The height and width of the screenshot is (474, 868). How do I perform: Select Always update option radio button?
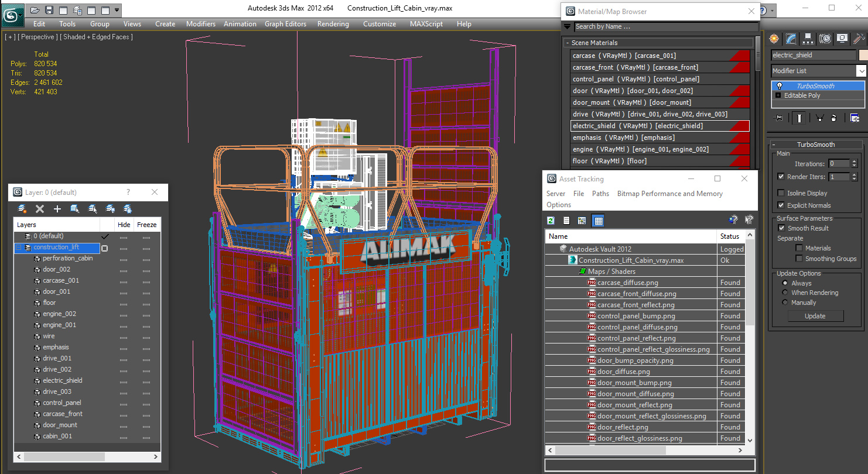point(785,283)
